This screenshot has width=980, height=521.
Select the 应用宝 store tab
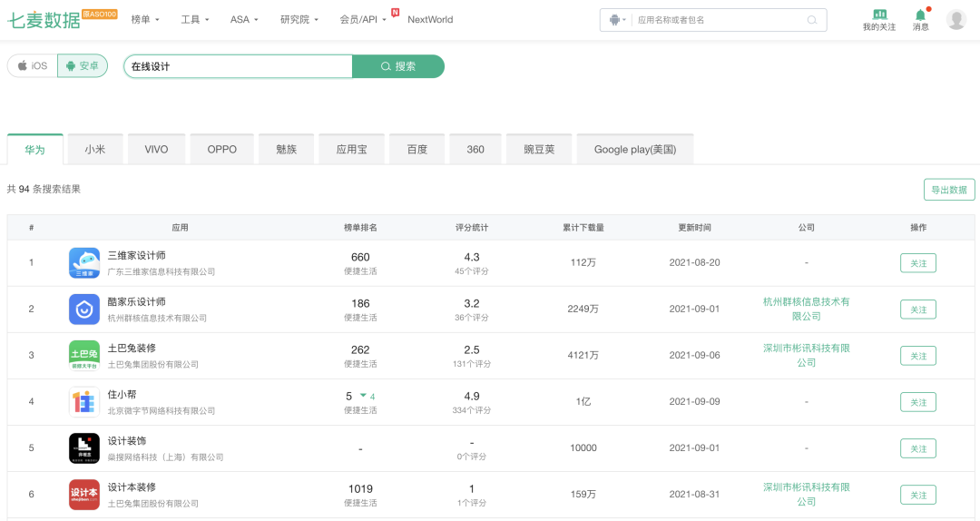tap(351, 150)
